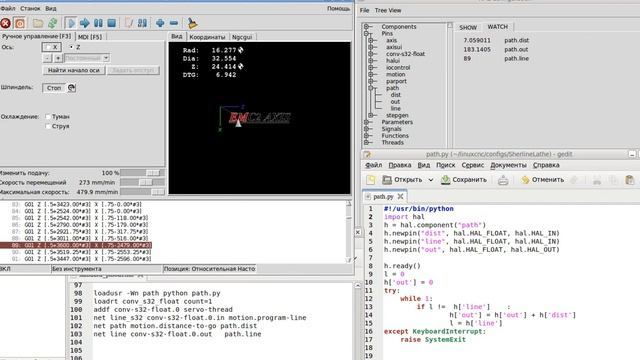Reload the current file with green arrows icon
The image size is (640, 360).
[52, 23]
